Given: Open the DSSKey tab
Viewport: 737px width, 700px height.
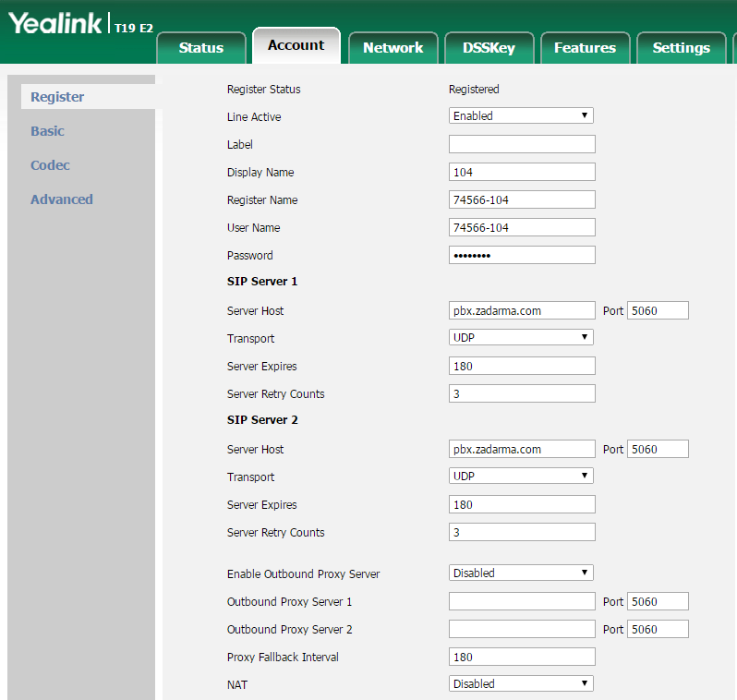Looking at the screenshot, I should click(x=489, y=48).
